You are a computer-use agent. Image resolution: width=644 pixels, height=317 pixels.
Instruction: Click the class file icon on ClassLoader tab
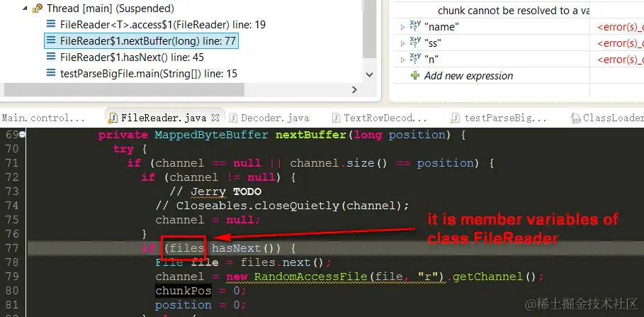(576, 118)
